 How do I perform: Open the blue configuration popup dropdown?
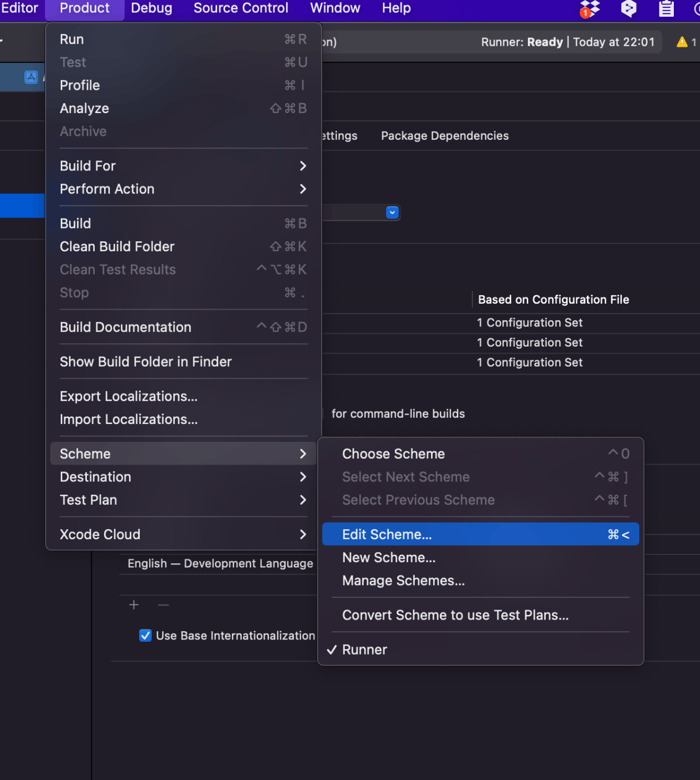pyautogui.click(x=393, y=212)
